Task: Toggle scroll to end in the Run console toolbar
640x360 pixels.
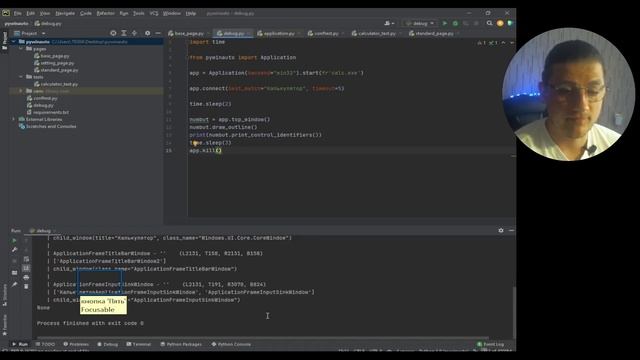Action: (x=26, y=268)
